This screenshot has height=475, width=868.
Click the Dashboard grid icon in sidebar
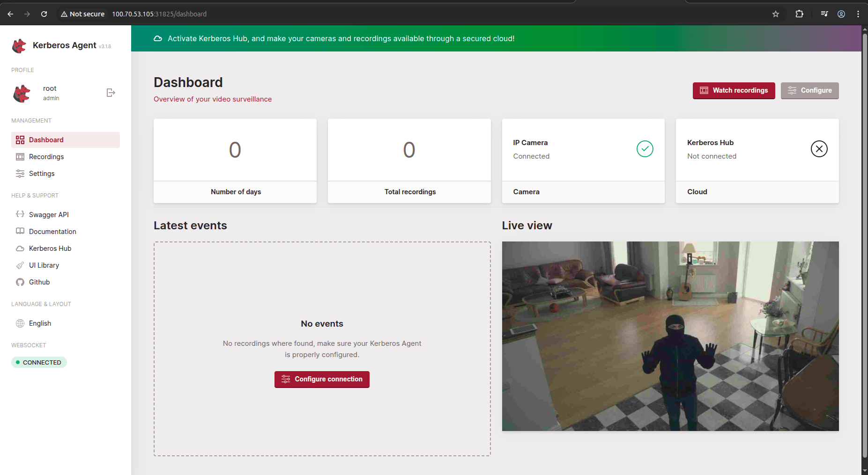tap(20, 140)
